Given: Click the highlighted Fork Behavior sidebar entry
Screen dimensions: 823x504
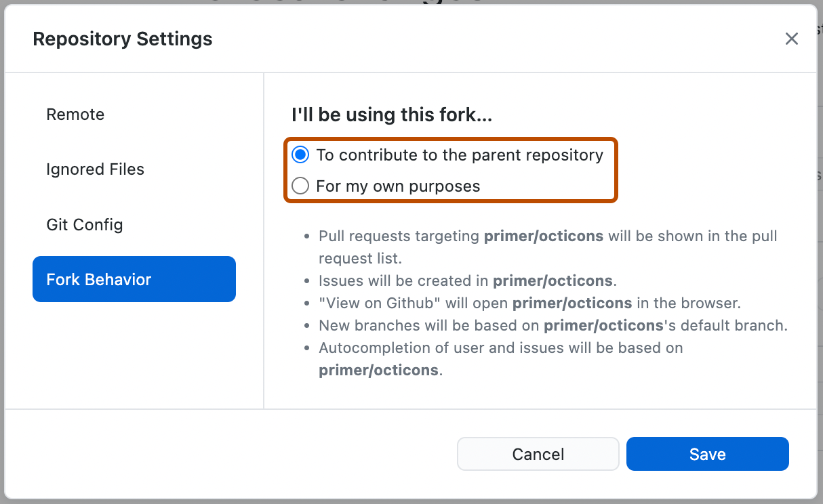Looking at the screenshot, I should (134, 278).
